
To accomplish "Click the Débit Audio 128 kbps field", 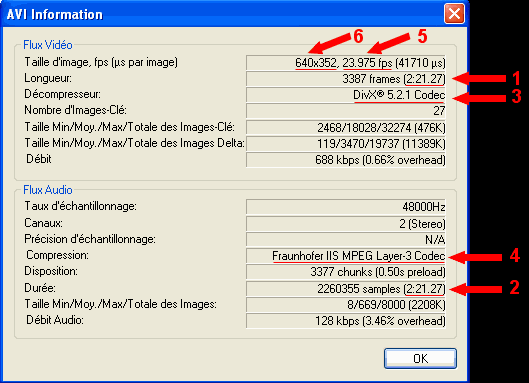I will tap(346, 321).
